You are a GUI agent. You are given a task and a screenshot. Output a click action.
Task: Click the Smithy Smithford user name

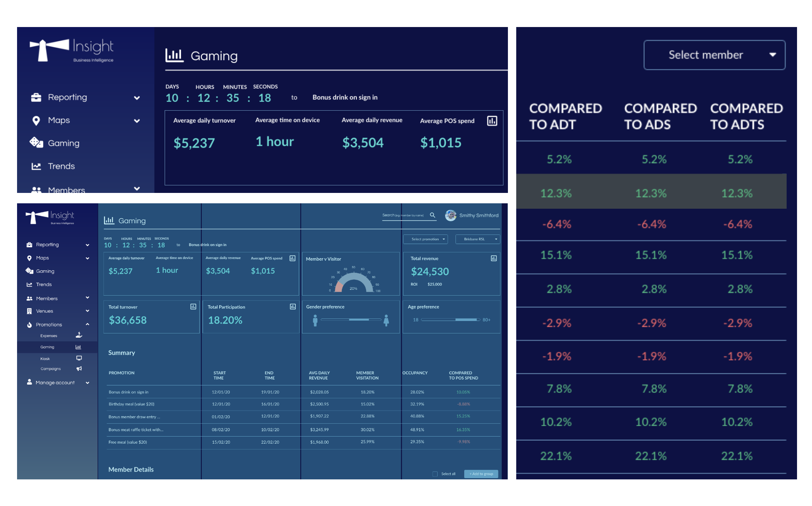coord(479,215)
